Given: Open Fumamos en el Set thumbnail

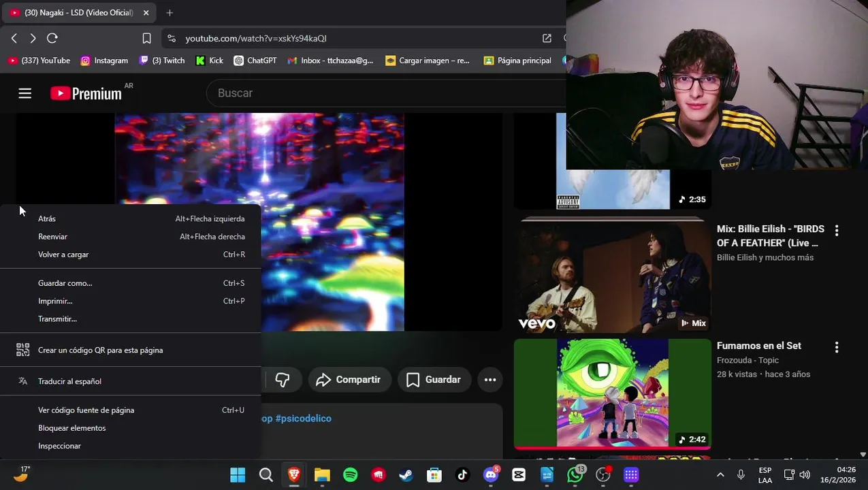Looking at the screenshot, I should click(x=613, y=393).
